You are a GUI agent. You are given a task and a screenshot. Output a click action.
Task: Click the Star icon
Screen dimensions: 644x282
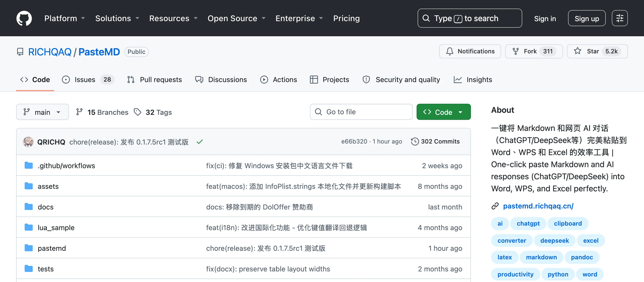[578, 51]
